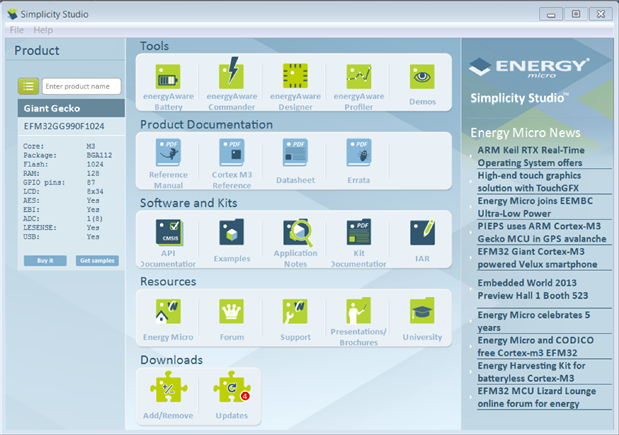Open the Reference Manual PDF

[x=168, y=152]
